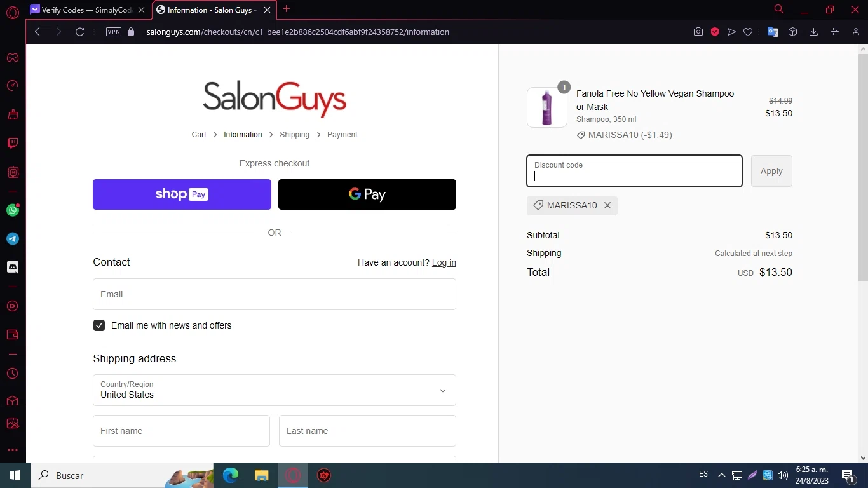Open Telegram in the Opera sidebar
This screenshot has width=868, height=488.
click(12, 239)
